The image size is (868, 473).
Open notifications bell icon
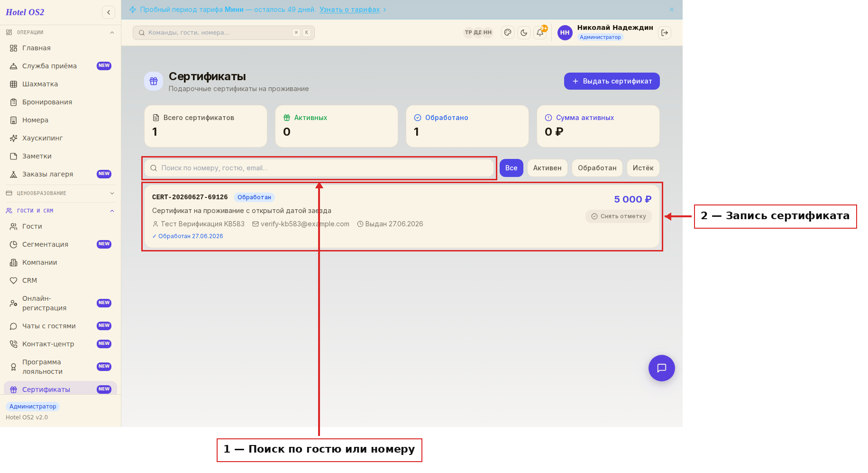point(540,33)
